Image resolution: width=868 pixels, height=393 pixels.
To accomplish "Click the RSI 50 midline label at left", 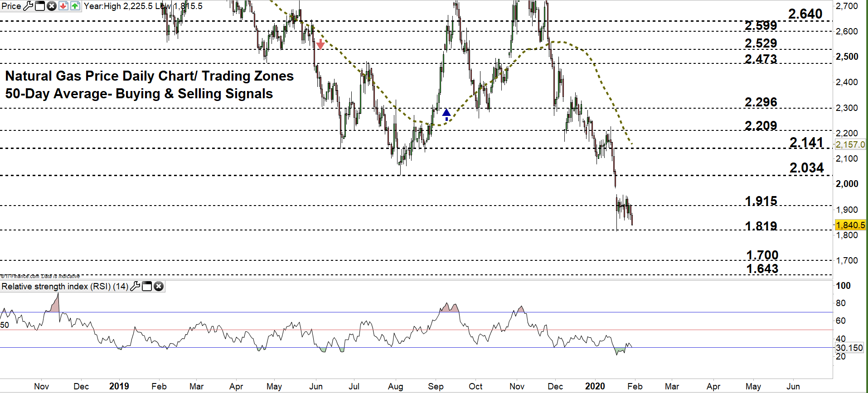I will tap(5, 325).
